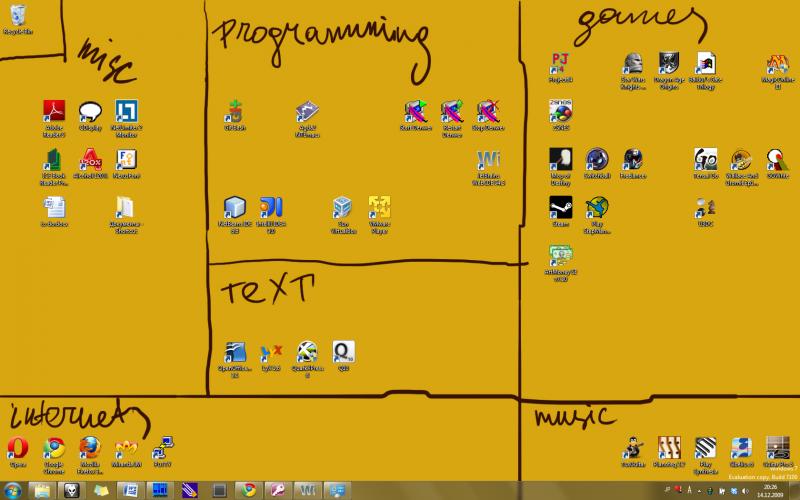This screenshot has height=500, width=800.
Task: Open the Alcohol 120% shortcut
Action: click(90, 160)
